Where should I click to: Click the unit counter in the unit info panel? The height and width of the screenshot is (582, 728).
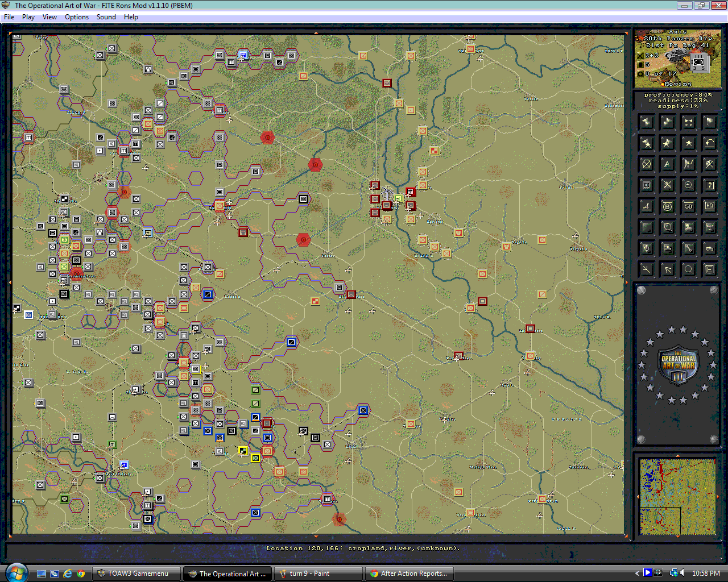(699, 64)
